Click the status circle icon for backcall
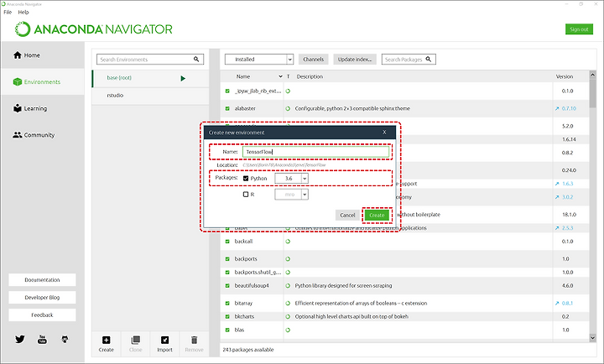This screenshot has width=604, height=364. 288,242
